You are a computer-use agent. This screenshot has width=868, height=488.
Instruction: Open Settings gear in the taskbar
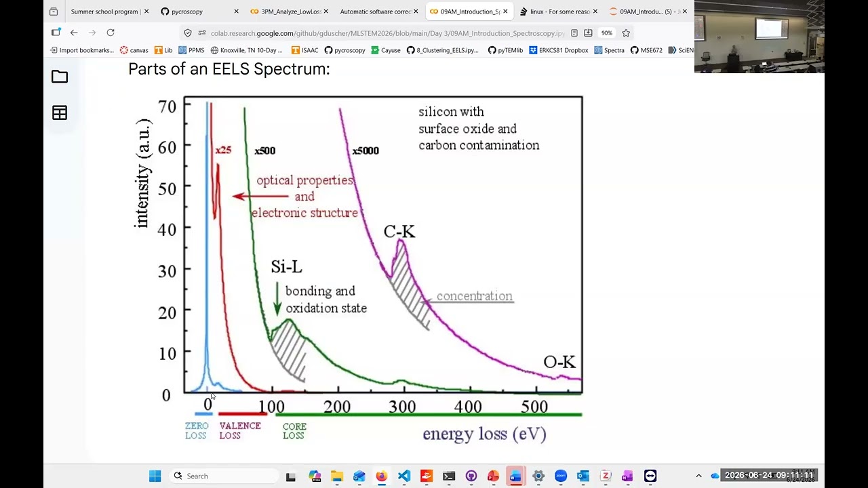coord(538,476)
